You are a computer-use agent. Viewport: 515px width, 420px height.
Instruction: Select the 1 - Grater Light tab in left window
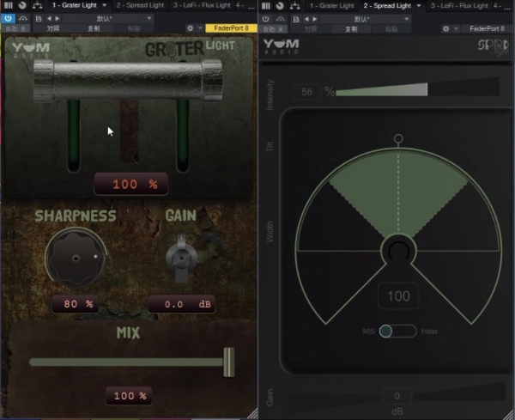point(75,5)
